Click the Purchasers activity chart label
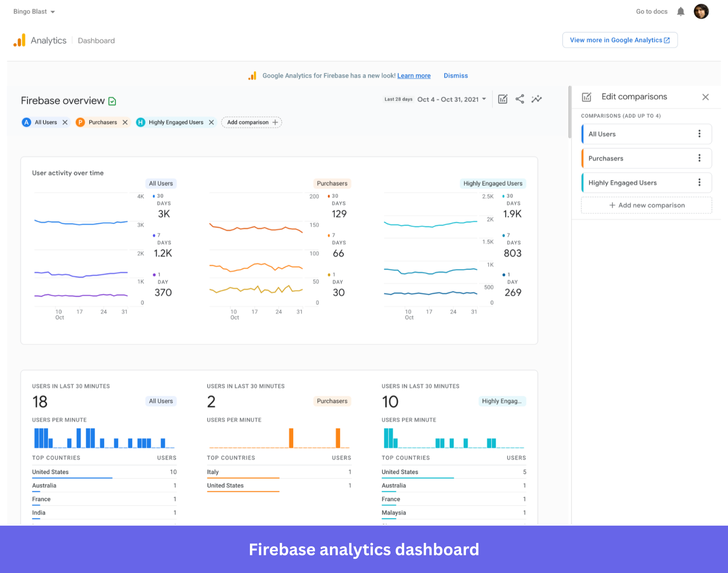Viewport: 728px width, 573px height. 332,183
